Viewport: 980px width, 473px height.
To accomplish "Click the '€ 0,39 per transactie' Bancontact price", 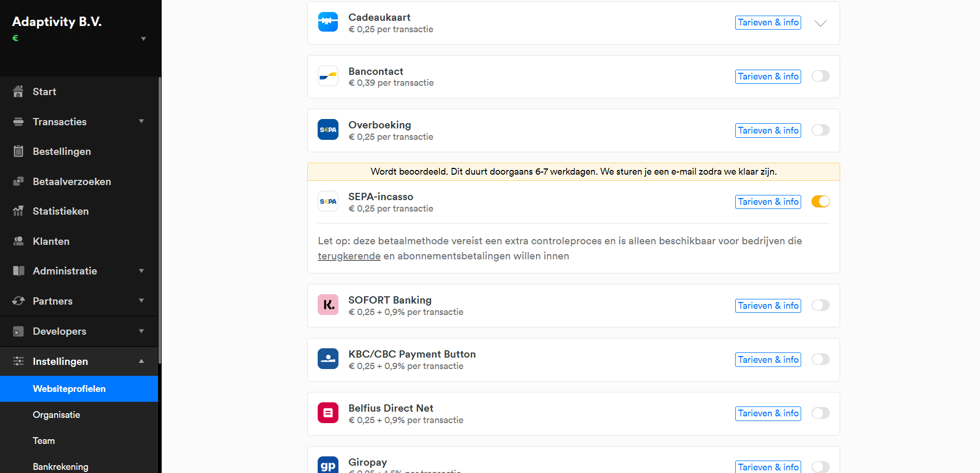I will tap(391, 83).
